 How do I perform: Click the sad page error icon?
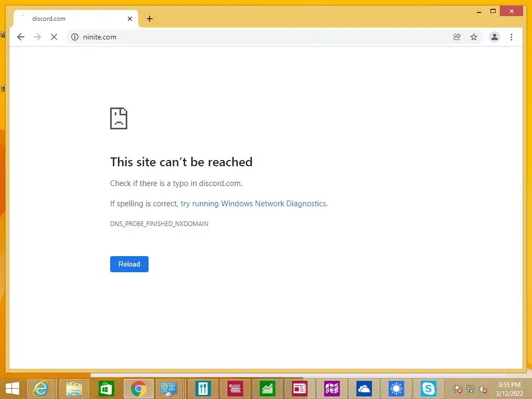(119, 118)
